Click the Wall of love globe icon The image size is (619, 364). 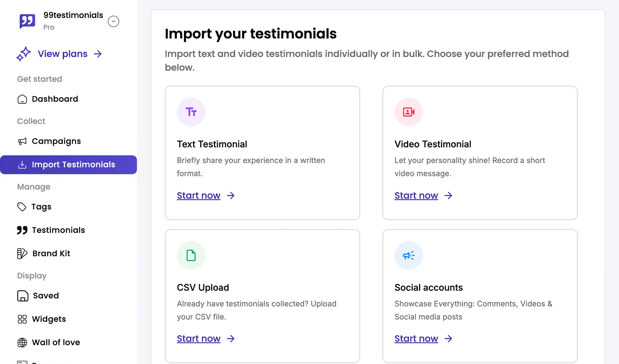tap(22, 342)
